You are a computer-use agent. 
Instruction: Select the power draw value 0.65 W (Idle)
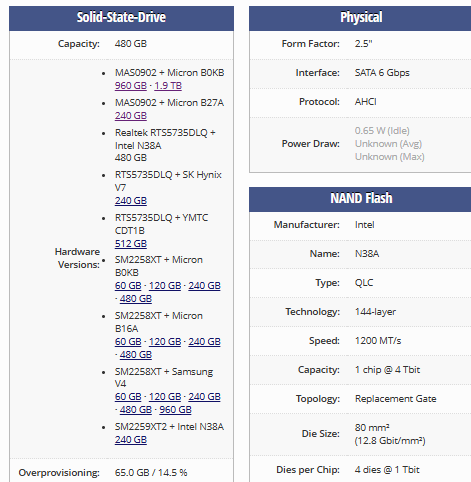(382, 131)
